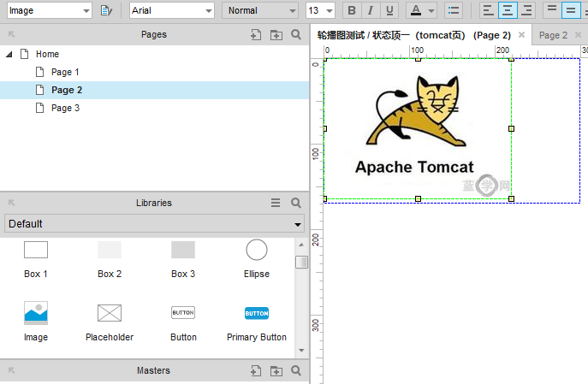The image size is (588, 384).
Task: Open the Libraries options menu icon
Action: click(x=276, y=203)
